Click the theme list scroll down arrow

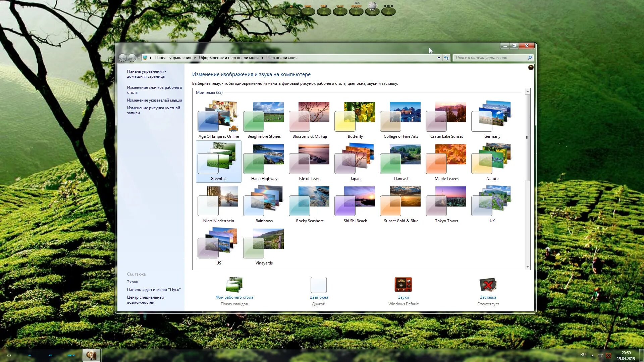[528, 267]
